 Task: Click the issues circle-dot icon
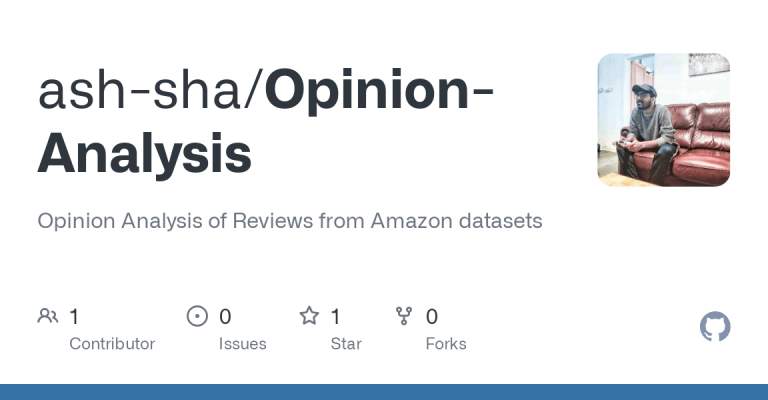[197, 316]
